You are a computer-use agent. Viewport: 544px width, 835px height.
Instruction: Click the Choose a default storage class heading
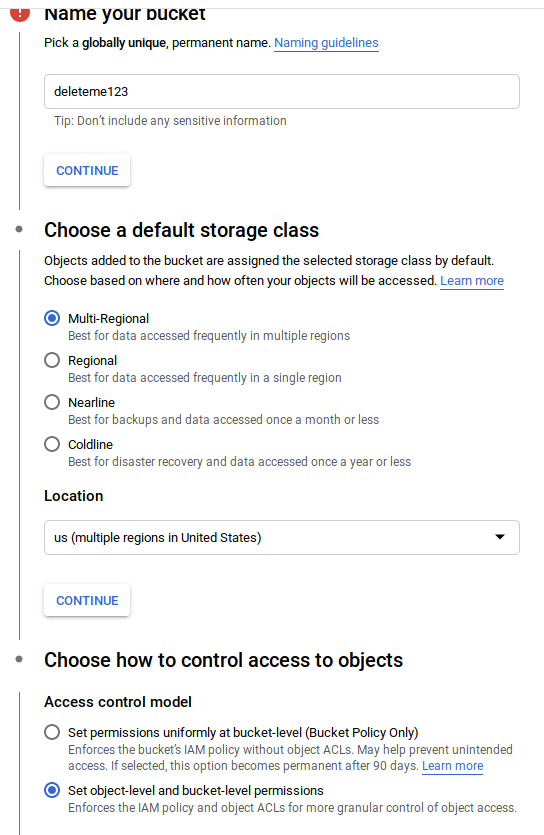(182, 230)
